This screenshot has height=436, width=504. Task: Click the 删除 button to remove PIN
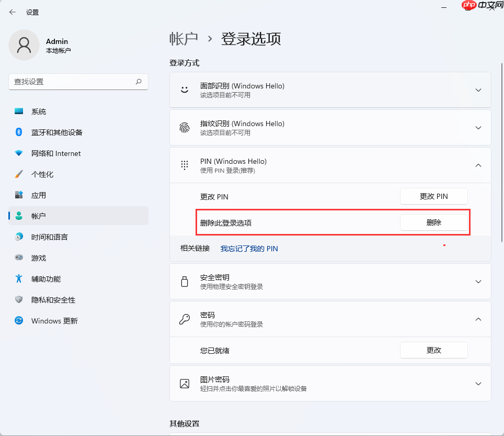[x=434, y=222]
